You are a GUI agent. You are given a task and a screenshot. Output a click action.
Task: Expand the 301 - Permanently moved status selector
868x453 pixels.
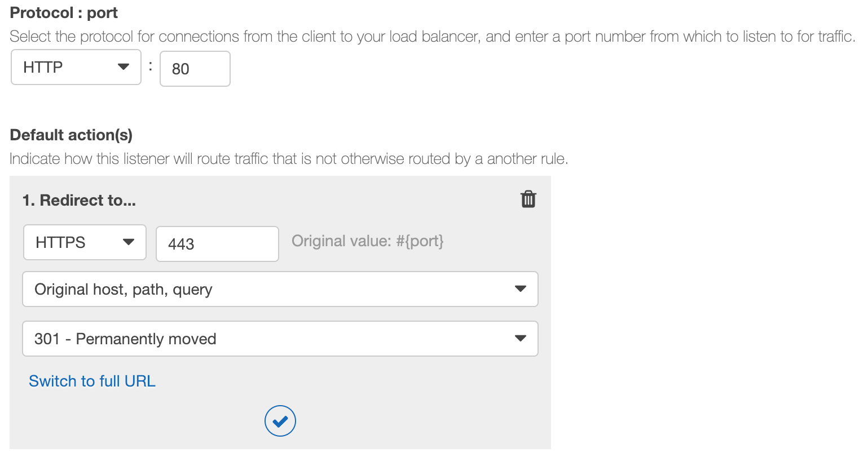280,339
